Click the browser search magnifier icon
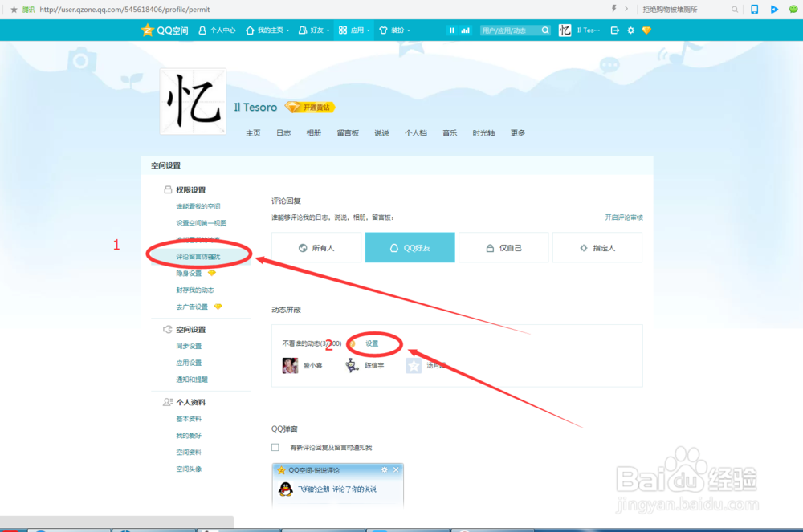The image size is (803, 532). click(735, 9)
